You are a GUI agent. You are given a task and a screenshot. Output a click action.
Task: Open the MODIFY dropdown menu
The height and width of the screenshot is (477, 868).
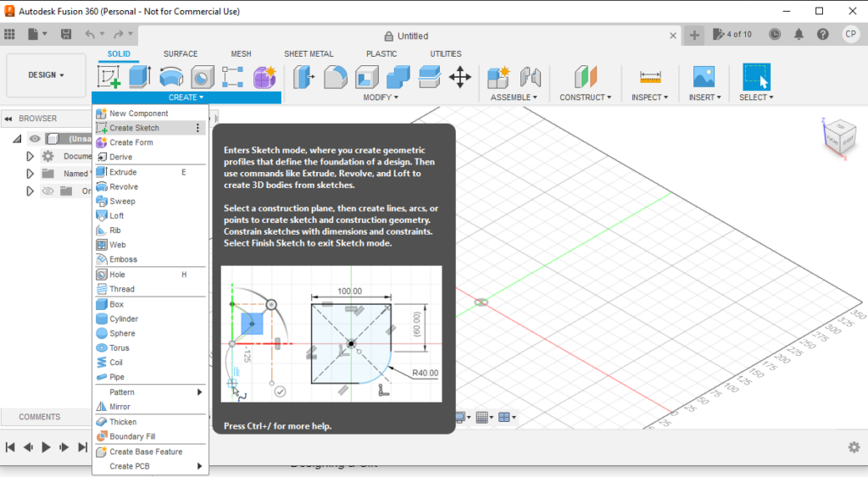pyautogui.click(x=381, y=97)
